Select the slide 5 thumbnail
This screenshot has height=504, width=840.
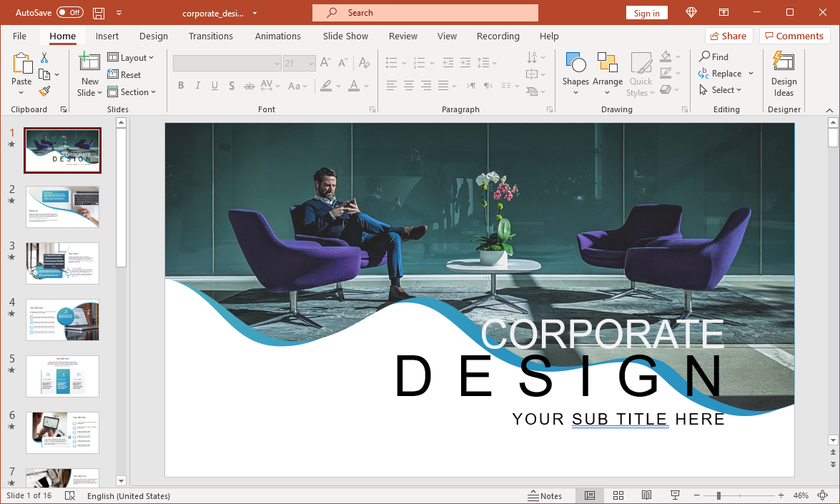coord(62,375)
